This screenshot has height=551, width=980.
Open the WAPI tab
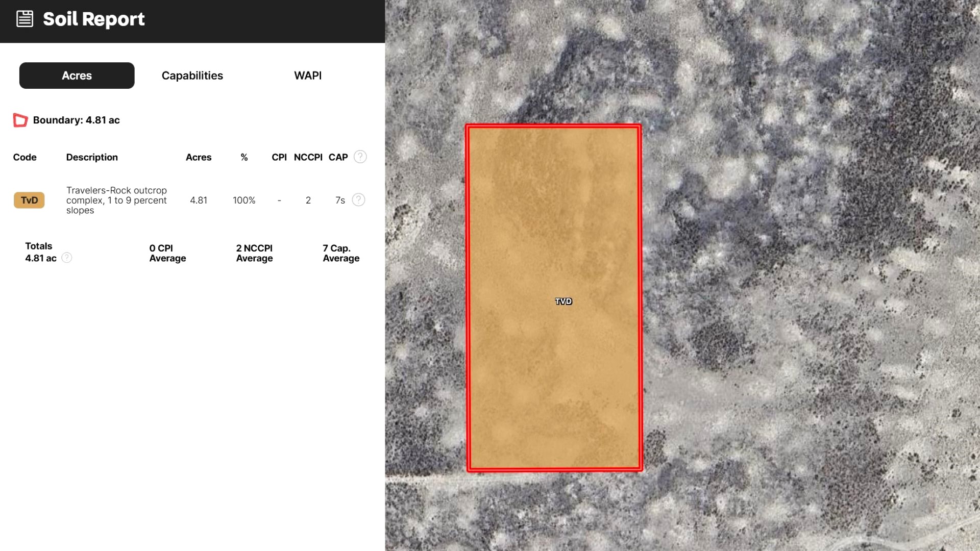308,76
